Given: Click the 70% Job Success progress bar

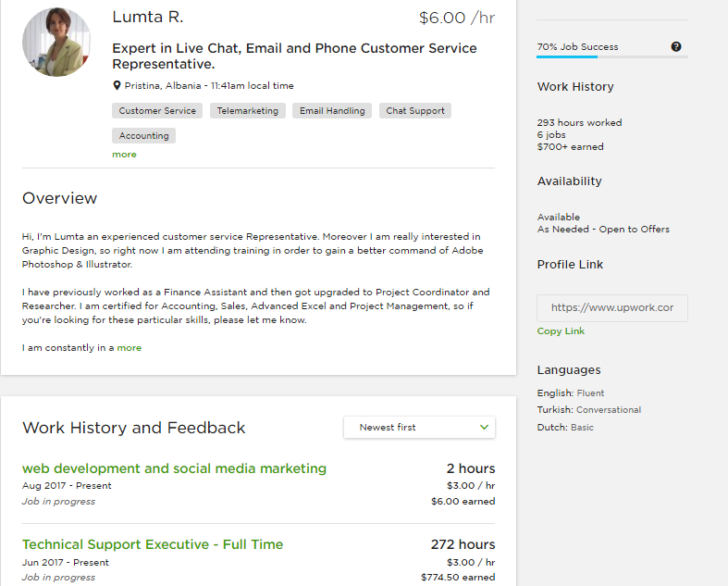Looking at the screenshot, I should pyautogui.click(x=612, y=56).
